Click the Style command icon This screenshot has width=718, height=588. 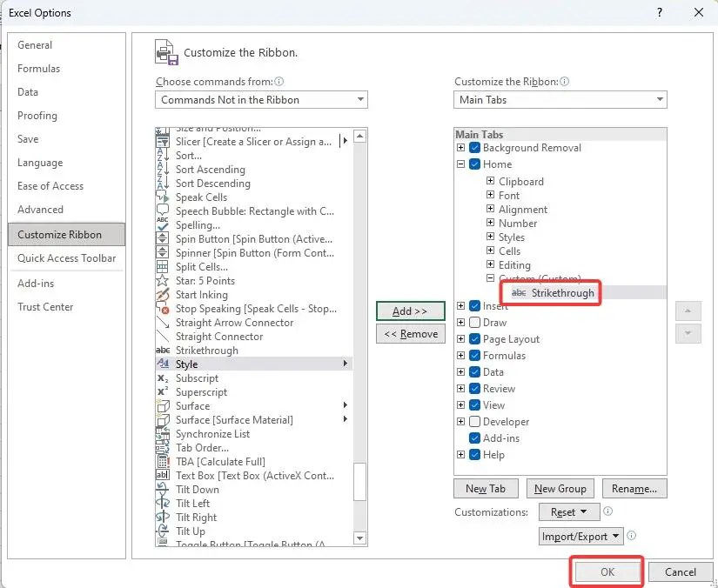(163, 364)
